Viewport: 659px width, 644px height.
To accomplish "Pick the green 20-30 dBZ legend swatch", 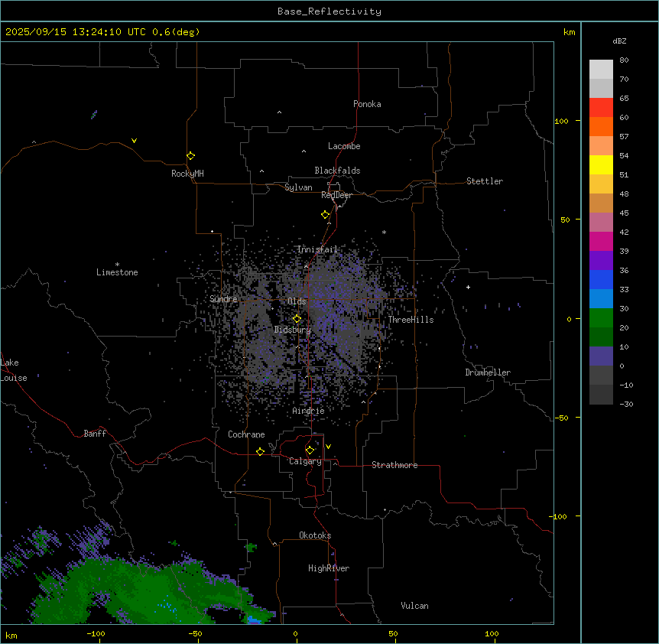I will (x=601, y=318).
